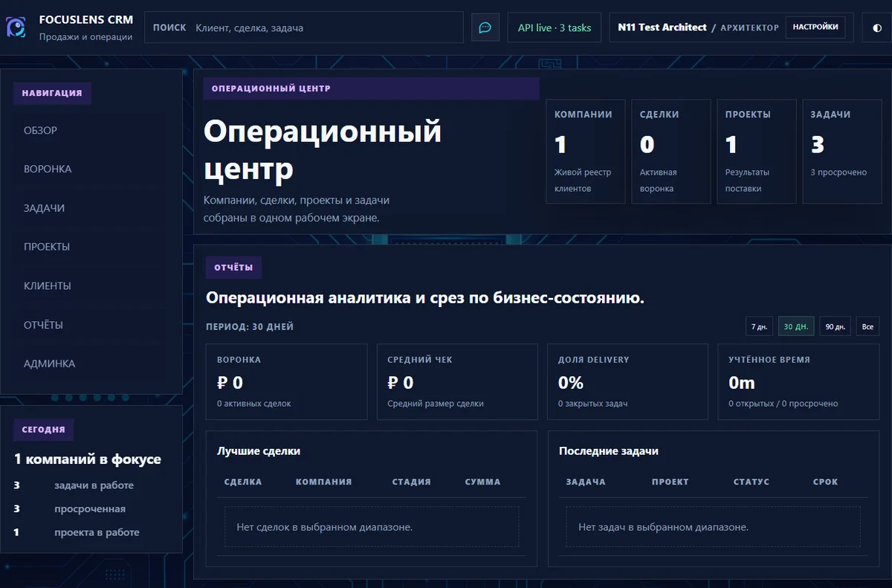The width and height of the screenshot is (892, 588).
Task: Click the ПРОЕКТЫ summary card
Action: tap(757, 152)
